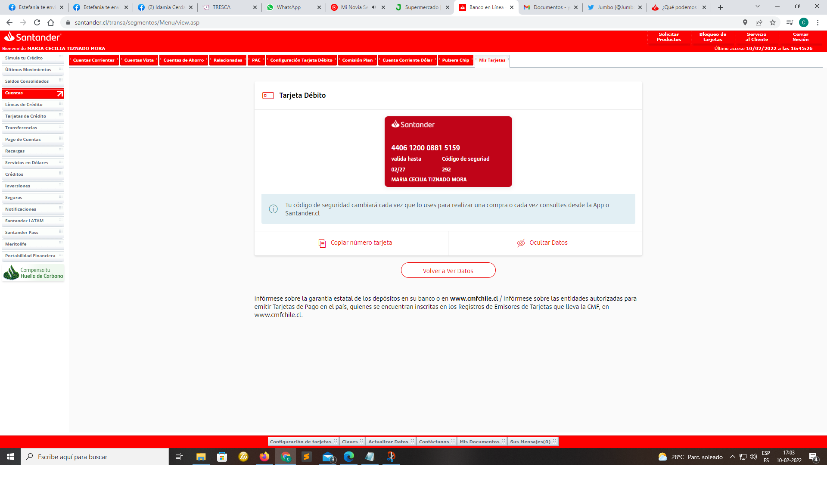Open Transferencias in the sidebar
Screen dimensions: 827x504
point(21,128)
